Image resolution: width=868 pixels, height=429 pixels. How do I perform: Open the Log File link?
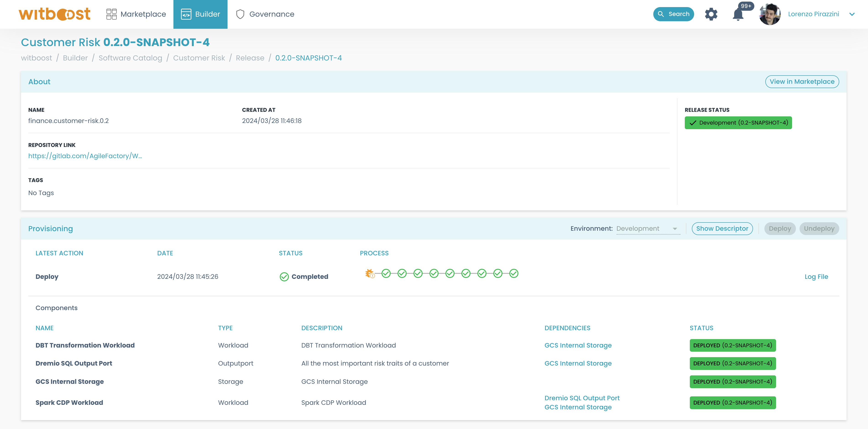(816, 276)
